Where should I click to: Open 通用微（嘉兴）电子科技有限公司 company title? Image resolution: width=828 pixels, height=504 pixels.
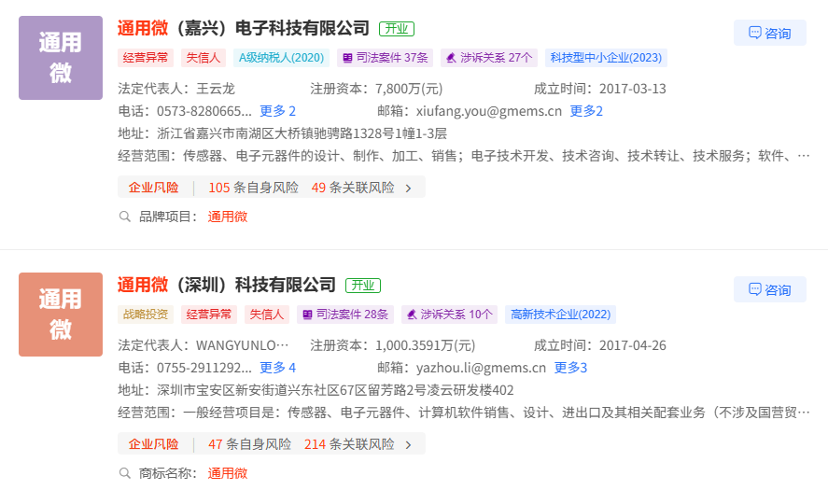(244, 28)
